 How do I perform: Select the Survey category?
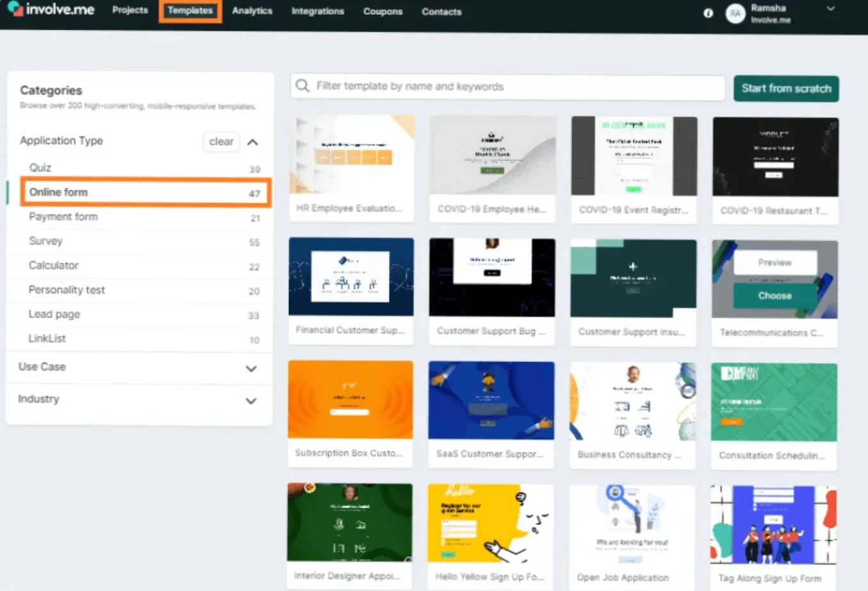(144, 241)
